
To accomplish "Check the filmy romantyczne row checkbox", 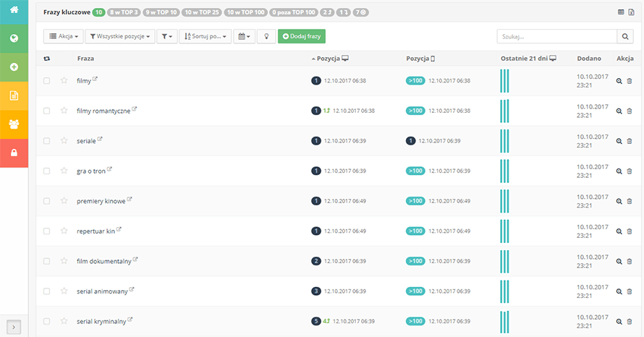I will [47, 111].
